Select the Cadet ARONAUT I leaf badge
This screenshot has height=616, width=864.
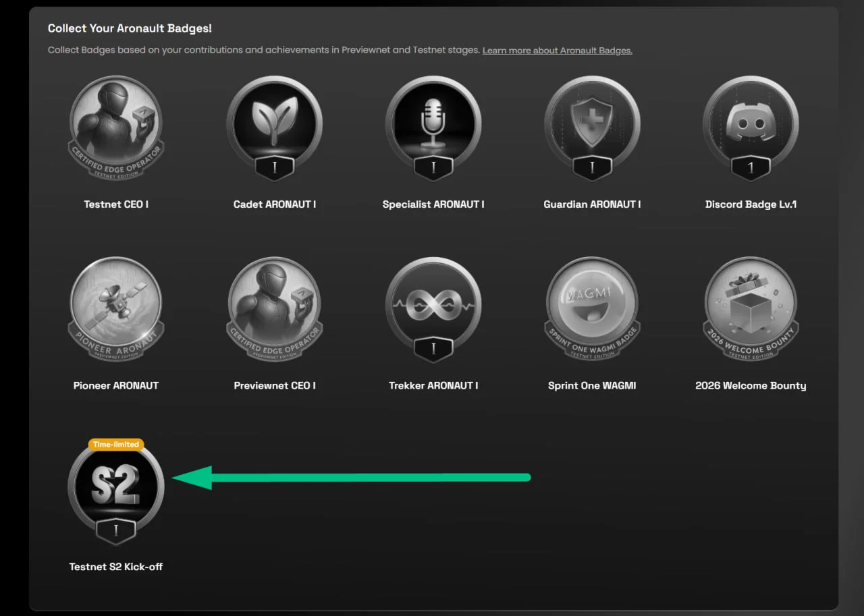(275, 128)
